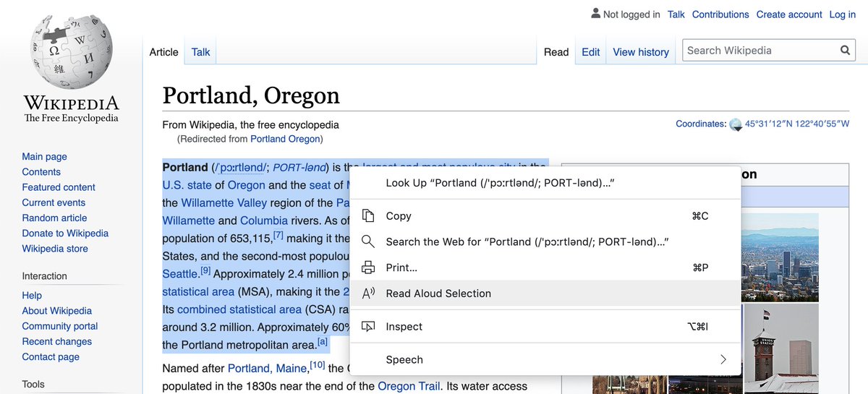Choose Look Up "Portland" in context menu
The image size is (868, 394).
point(545,183)
